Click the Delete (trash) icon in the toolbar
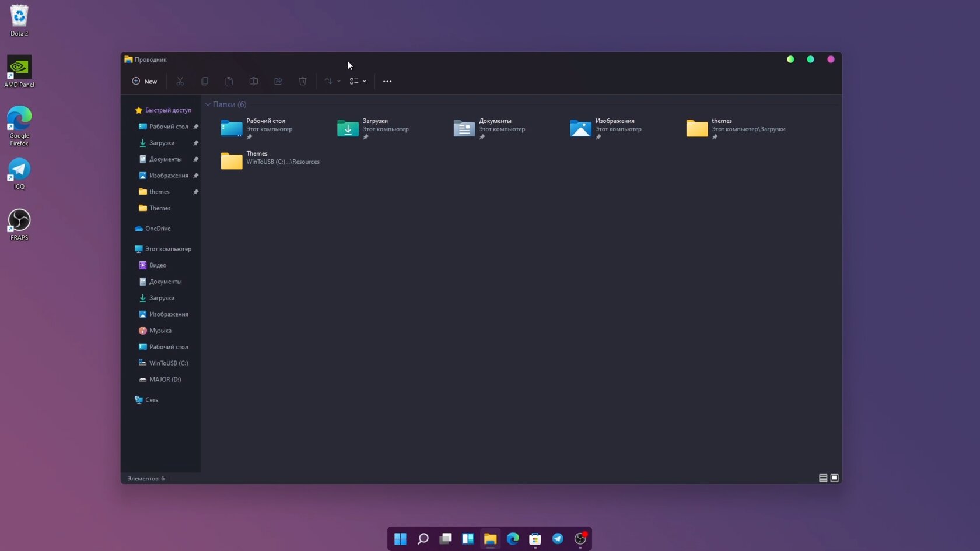This screenshot has height=551, width=980. (302, 81)
